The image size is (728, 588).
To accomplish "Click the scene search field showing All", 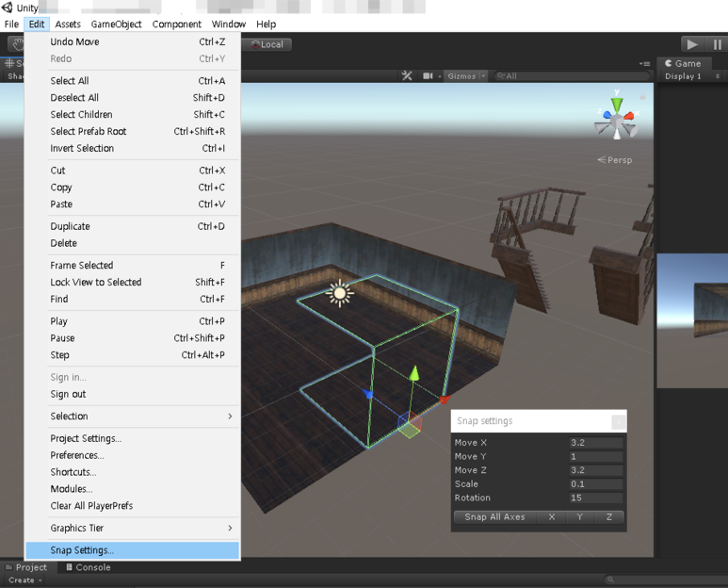I will (572, 76).
